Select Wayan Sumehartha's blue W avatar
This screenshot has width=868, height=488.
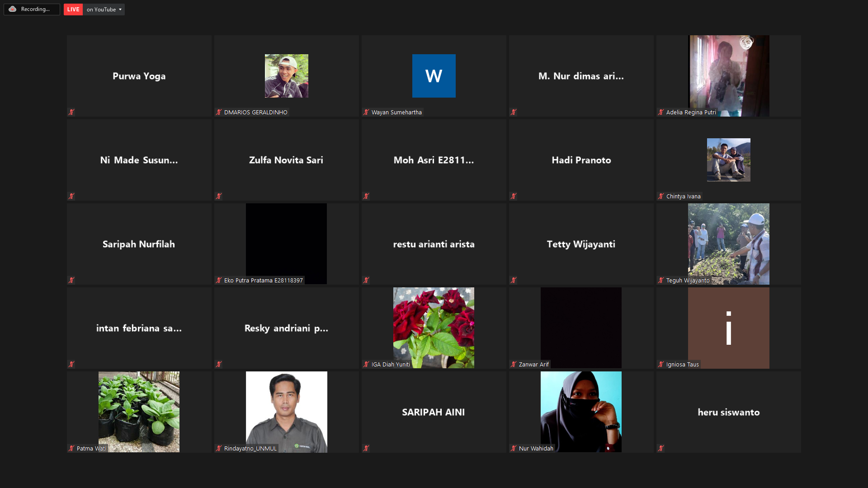[x=434, y=76]
